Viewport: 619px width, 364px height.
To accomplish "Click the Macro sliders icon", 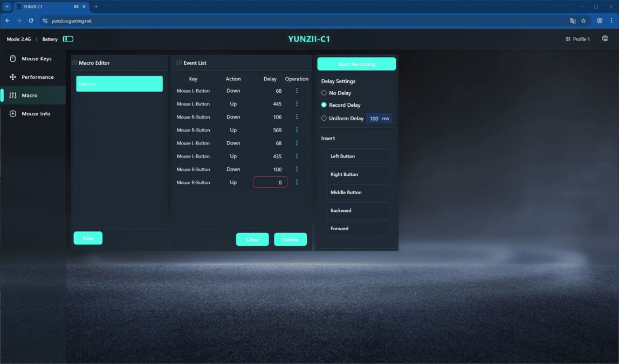I will (12, 95).
